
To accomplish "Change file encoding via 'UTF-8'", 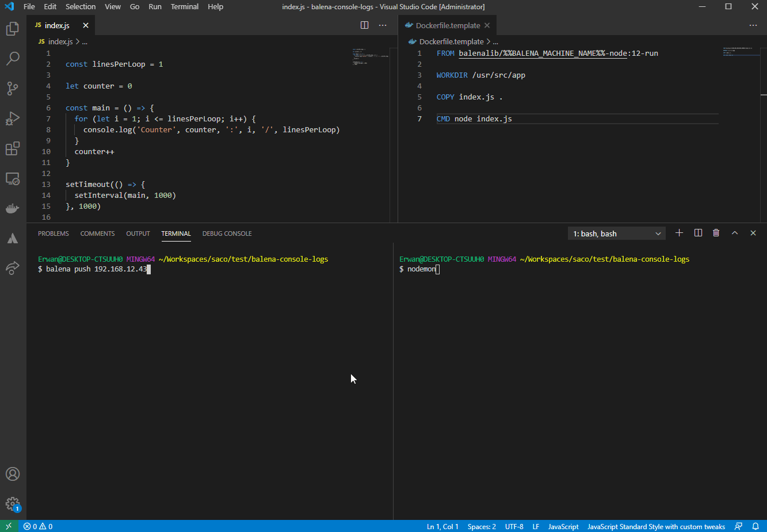I will pyautogui.click(x=514, y=526).
